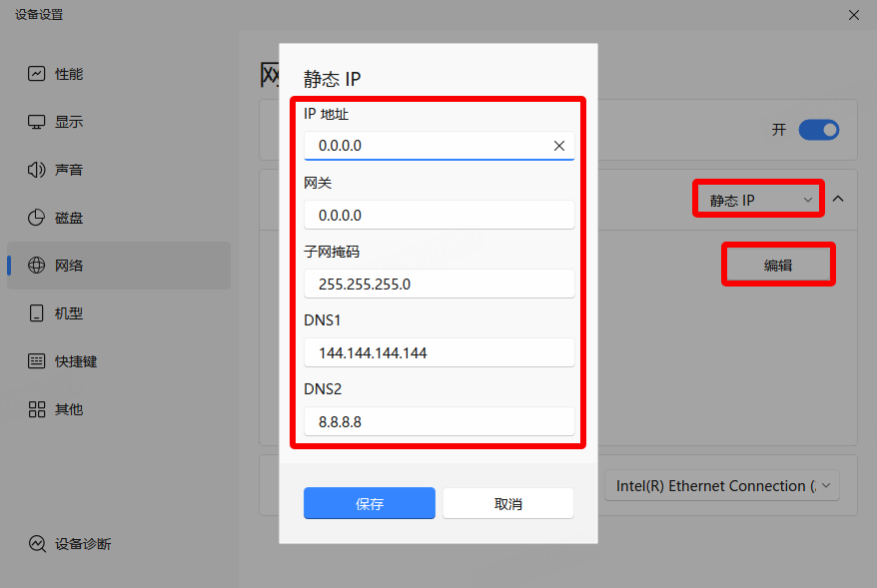Click the Disk (磁盘) pie icon
This screenshot has height=588, width=877.
pos(37,218)
